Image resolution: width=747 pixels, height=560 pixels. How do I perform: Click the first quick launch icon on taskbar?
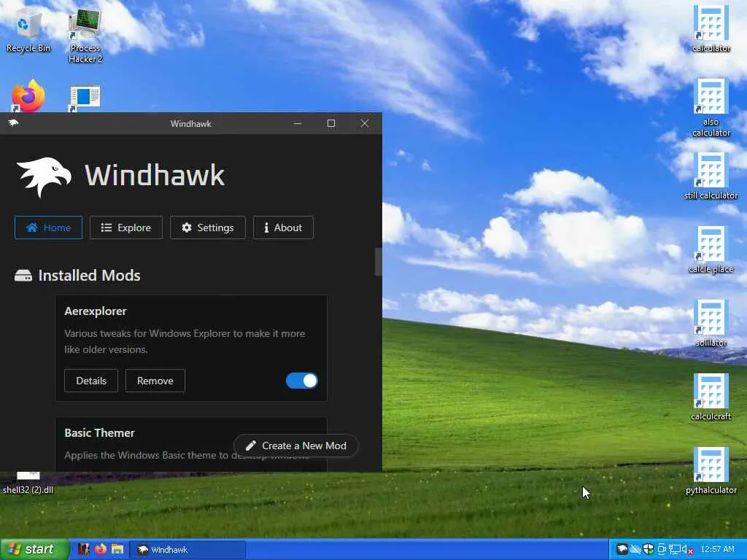84,549
